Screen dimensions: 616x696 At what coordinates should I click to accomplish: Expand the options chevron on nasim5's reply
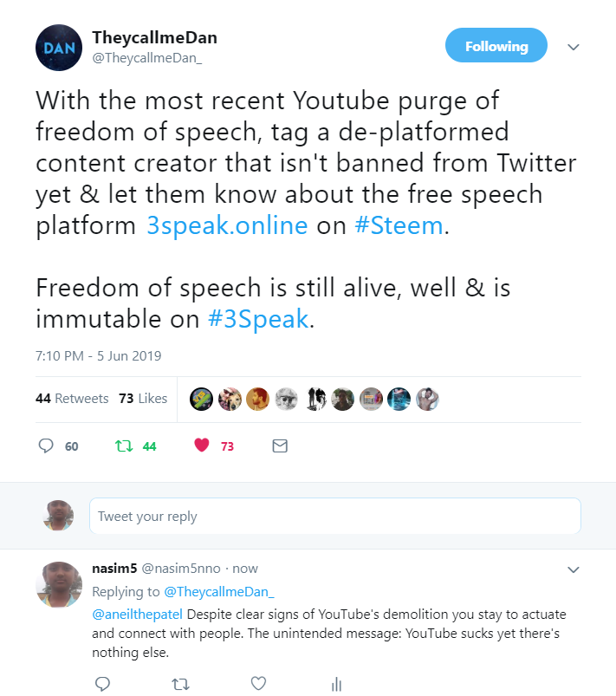(x=573, y=569)
